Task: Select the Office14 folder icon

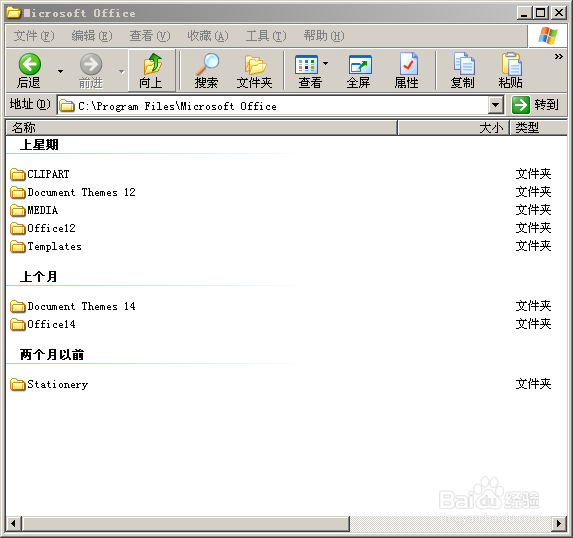Action: [18, 324]
